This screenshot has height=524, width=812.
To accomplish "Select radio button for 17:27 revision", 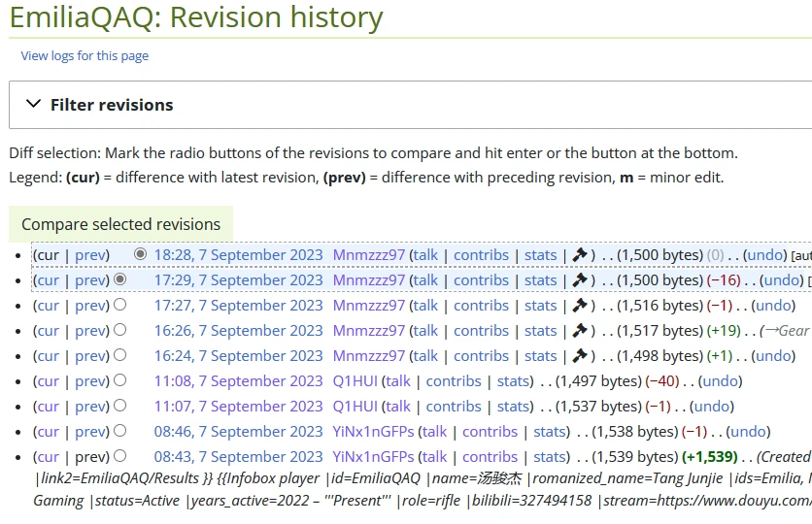I will coord(119,305).
